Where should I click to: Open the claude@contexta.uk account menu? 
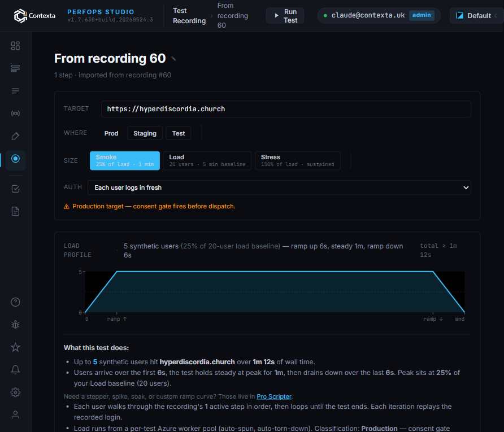point(379,15)
